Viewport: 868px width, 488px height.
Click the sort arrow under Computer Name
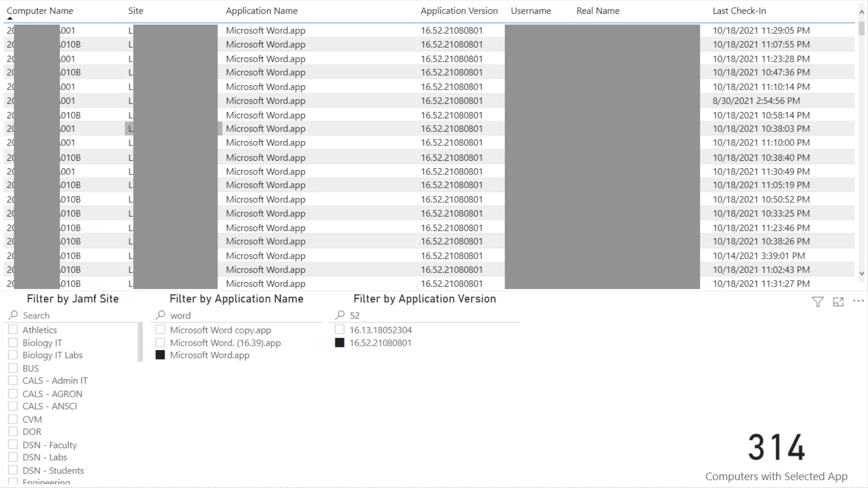10,18
